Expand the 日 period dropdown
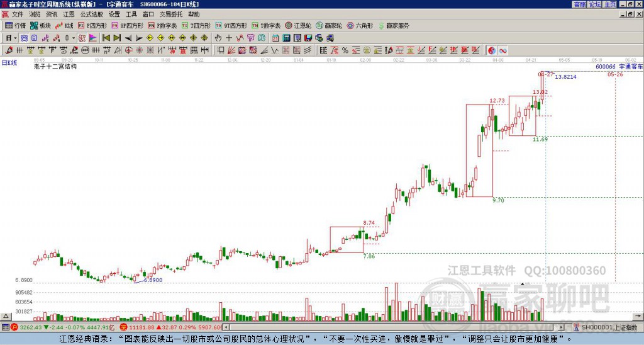Image resolution: width=644 pixels, height=345 pixels. click(15, 38)
